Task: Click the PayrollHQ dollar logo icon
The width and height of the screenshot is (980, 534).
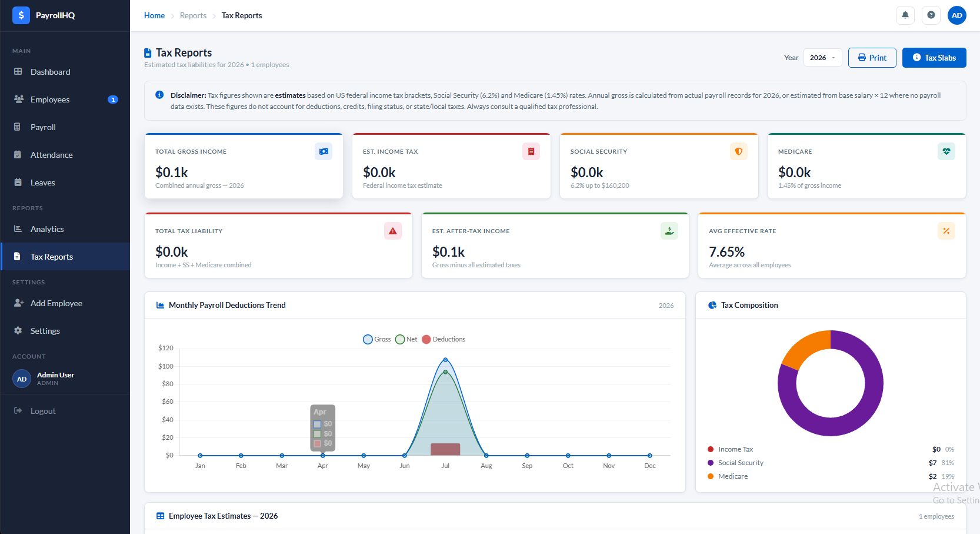Action: click(x=21, y=15)
